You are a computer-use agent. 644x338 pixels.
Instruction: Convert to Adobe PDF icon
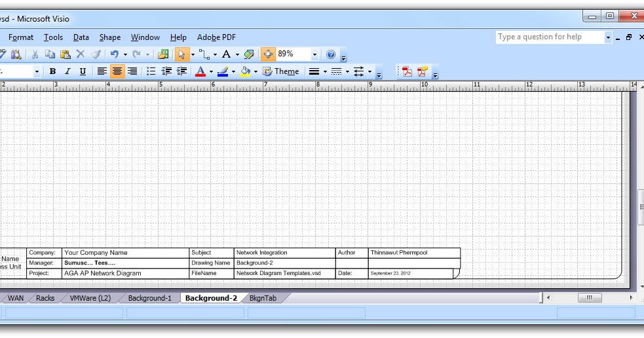tap(407, 71)
